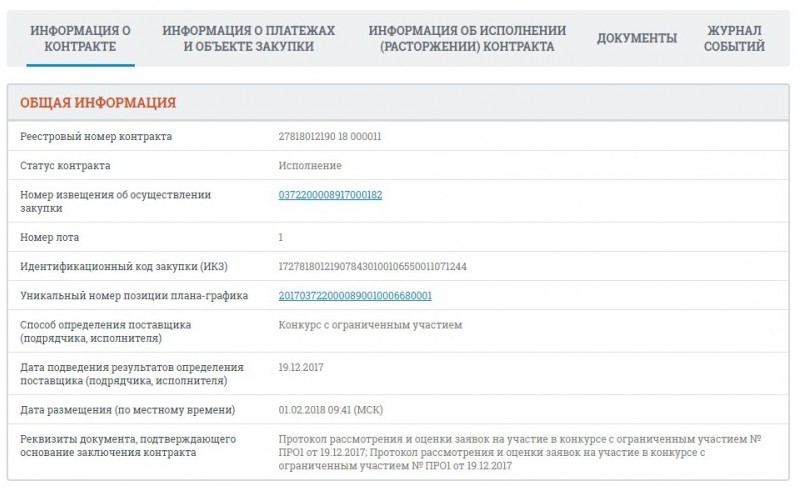Open Информация об исполнении (расторжении) контракта tab
800x491 pixels.
click(x=467, y=38)
